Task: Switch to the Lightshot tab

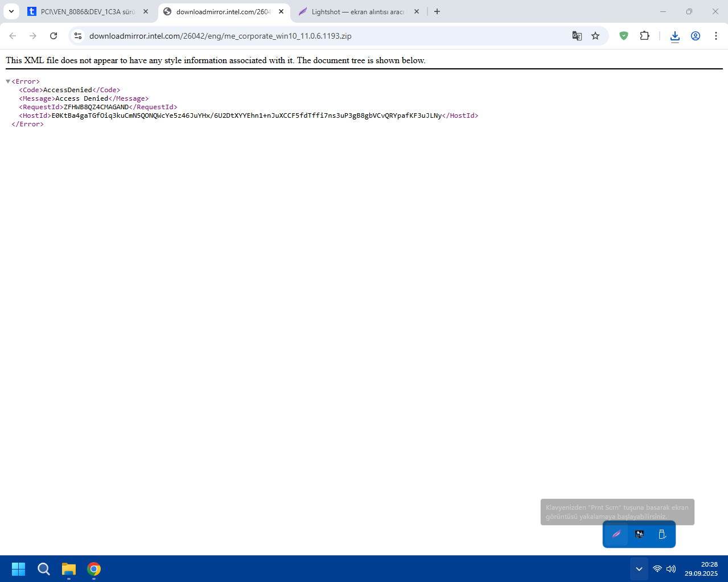Action: coord(359,11)
